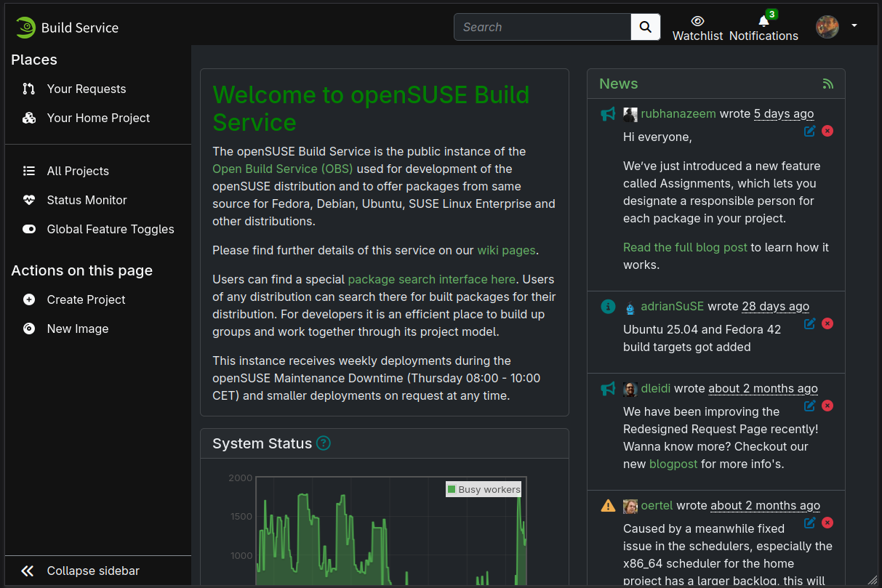Click the magnifying glass search button
The image size is (882, 588).
coord(645,27)
